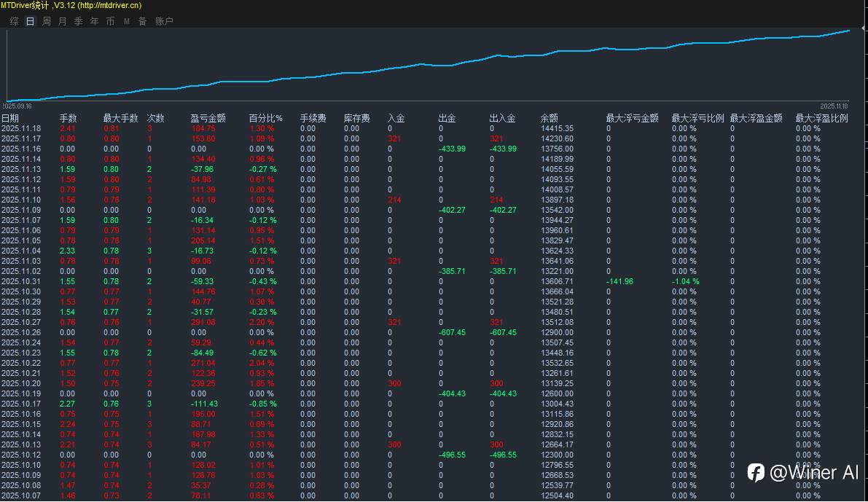Switch to the highlighted 日 daily tab

pos(29,21)
